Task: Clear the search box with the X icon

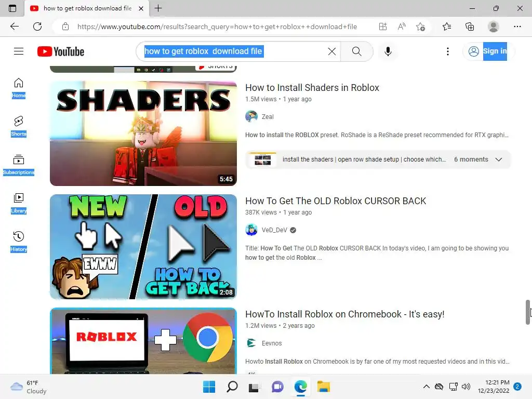Action: pyautogui.click(x=332, y=51)
